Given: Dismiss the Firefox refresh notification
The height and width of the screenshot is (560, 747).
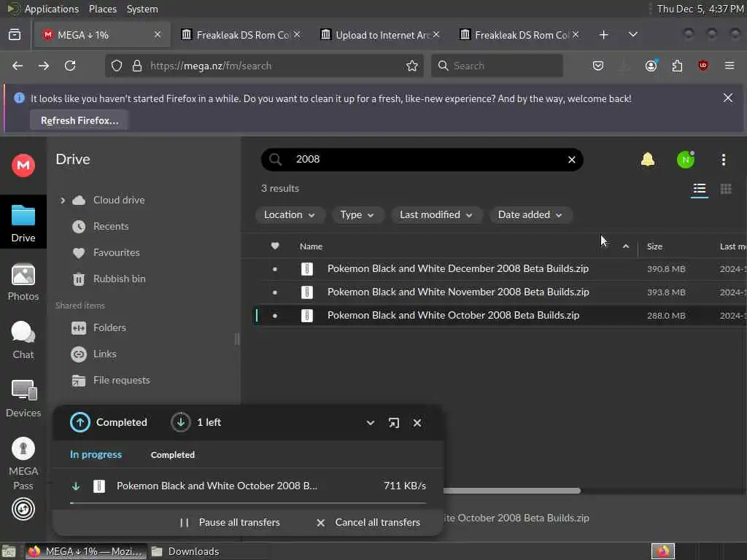Looking at the screenshot, I should click(x=727, y=98).
